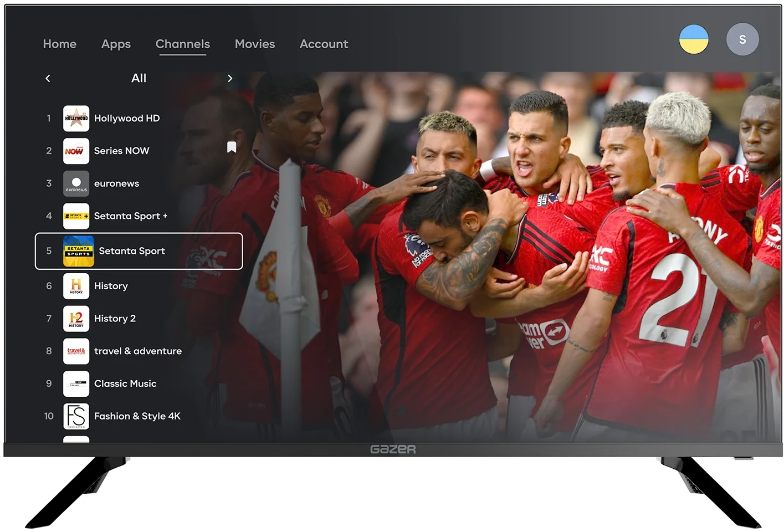Click the euronews channel logo
Image resolution: width=784 pixels, height=532 pixels.
coord(76,183)
